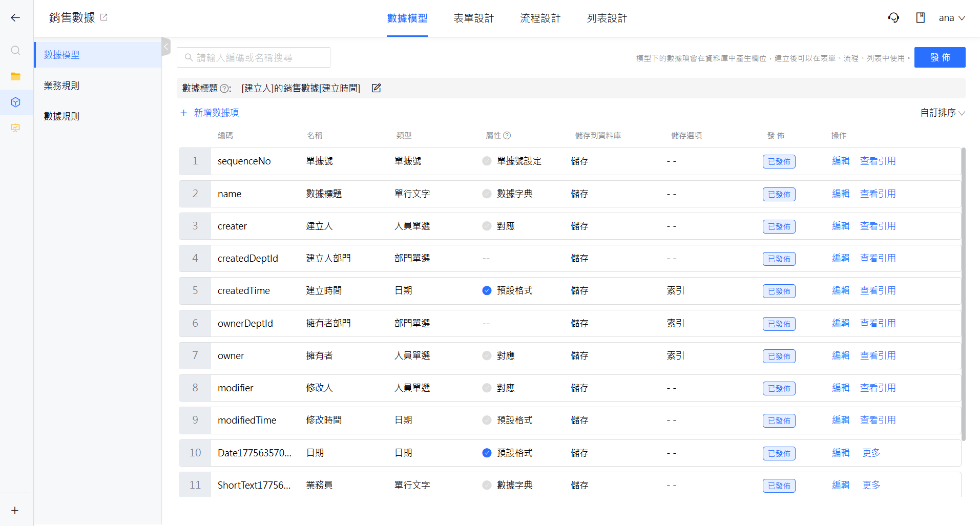Select 數據模型 in the left menu
This screenshot has height=526, width=980.
(x=98, y=55)
